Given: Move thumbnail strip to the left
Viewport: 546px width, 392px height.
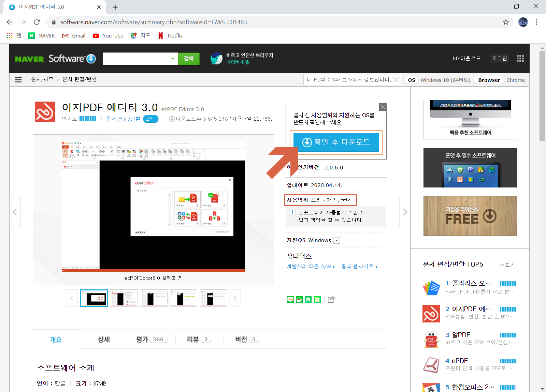Looking at the screenshot, I should click(72, 298).
